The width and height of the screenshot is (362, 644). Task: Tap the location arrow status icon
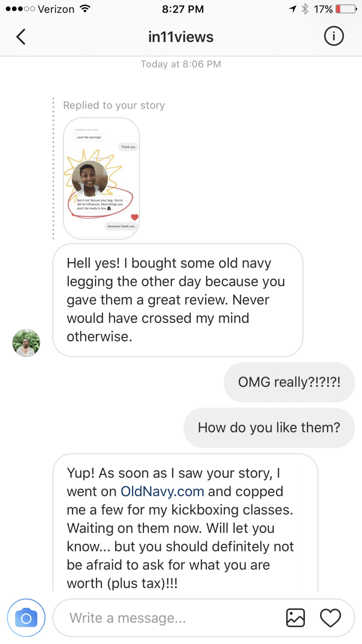point(293,9)
